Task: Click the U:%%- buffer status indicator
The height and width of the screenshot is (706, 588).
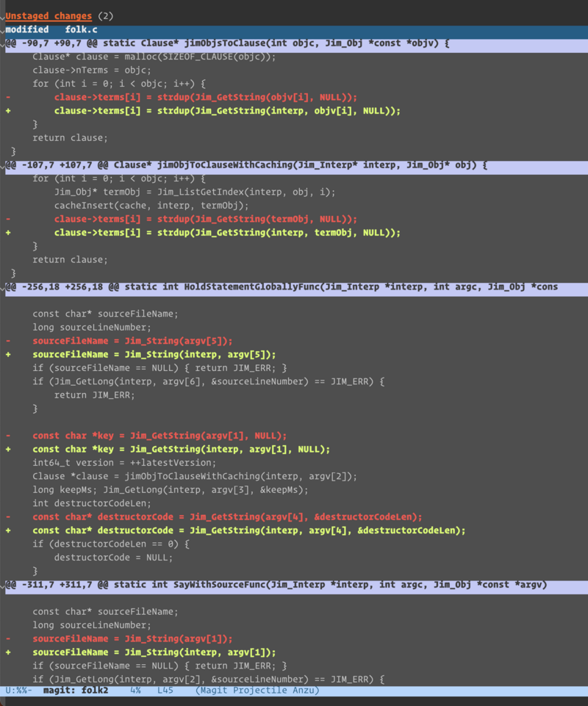Action: (18, 691)
